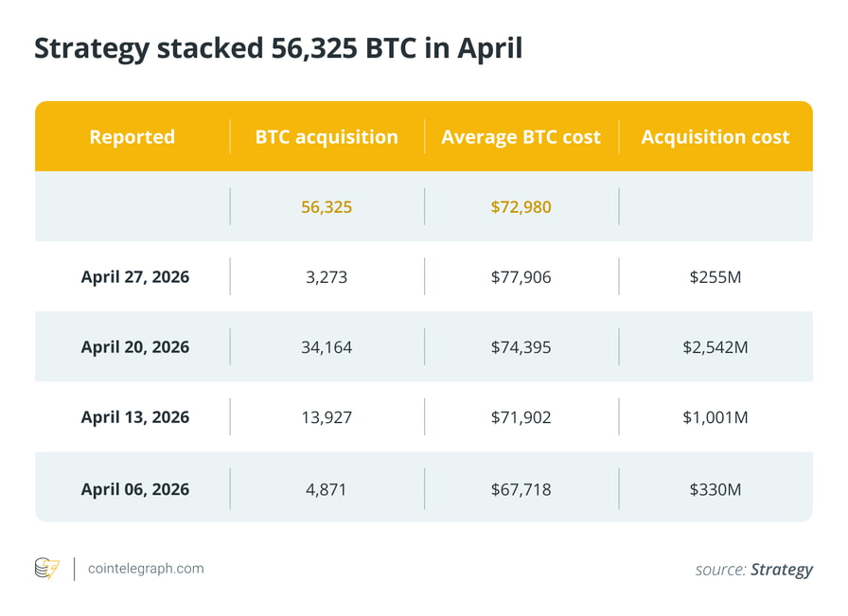
Task: Click the $1,001M acquisition cost cell
Action: point(715,417)
